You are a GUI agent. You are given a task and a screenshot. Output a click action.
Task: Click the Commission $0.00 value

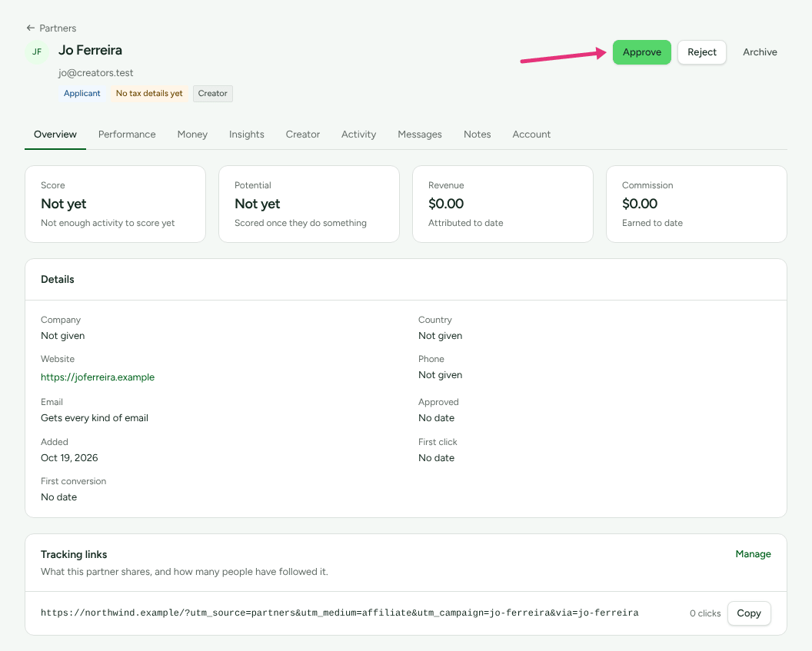pyautogui.click(x=640, y=204)
